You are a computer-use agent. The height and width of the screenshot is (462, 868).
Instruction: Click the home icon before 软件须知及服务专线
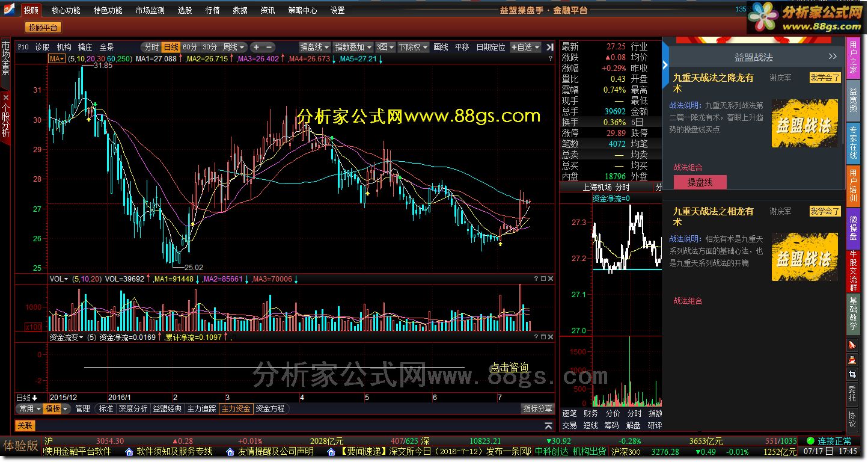129,452
